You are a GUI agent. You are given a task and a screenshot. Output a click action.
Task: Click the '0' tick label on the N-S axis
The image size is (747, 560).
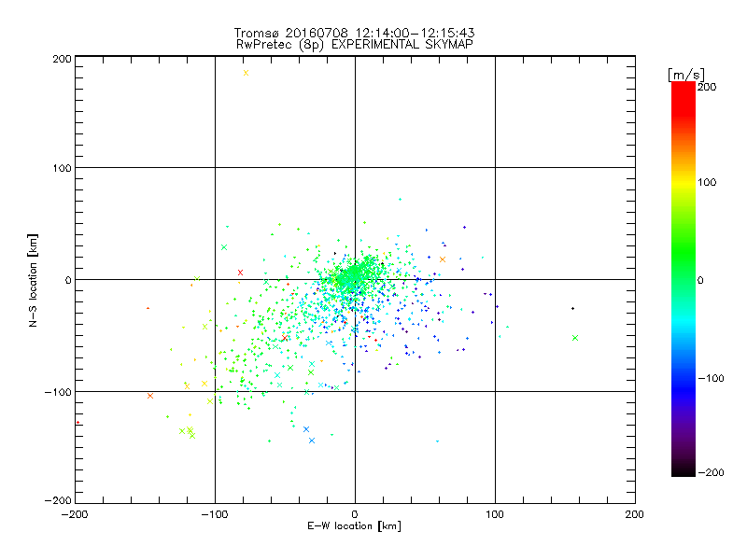coord(68,280)
